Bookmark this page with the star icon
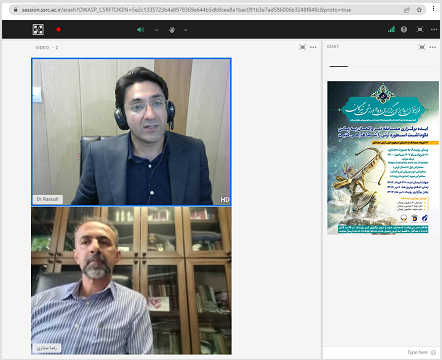 point(419,10)
